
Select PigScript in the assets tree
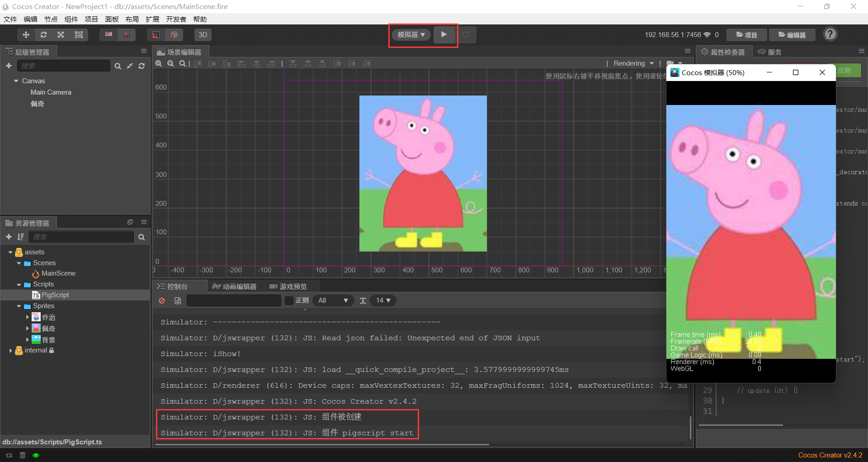click(55, 295)
